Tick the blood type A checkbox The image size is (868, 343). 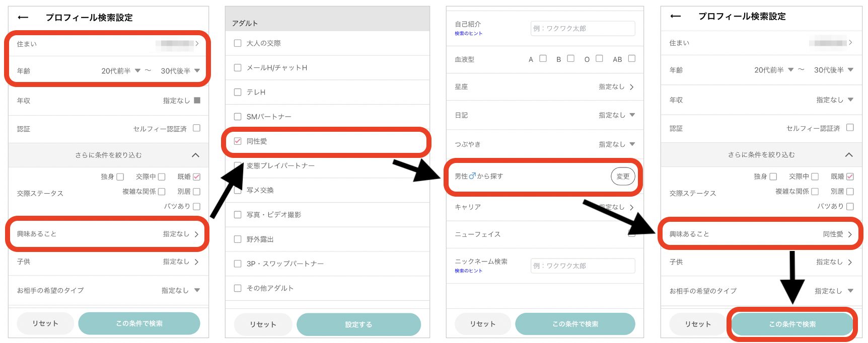click(x=543, y=59)
